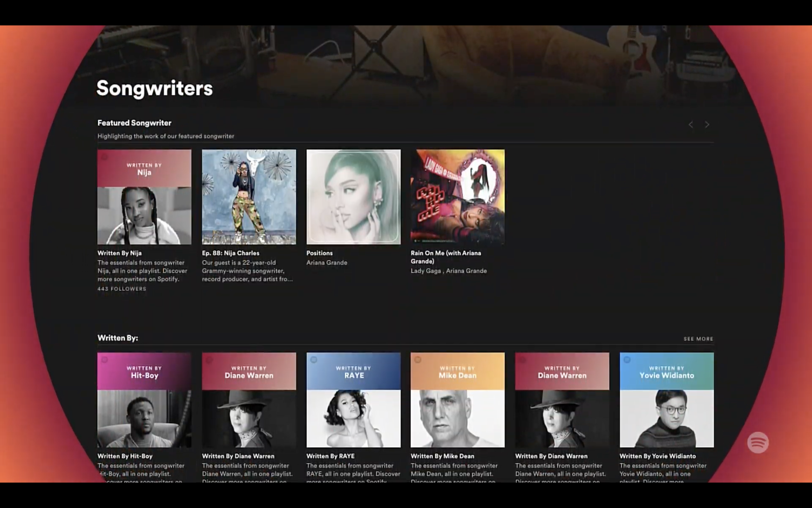Click 'SEE MORE' in Written By section
This screenshot has width=812, height=508.
[699, 339]
